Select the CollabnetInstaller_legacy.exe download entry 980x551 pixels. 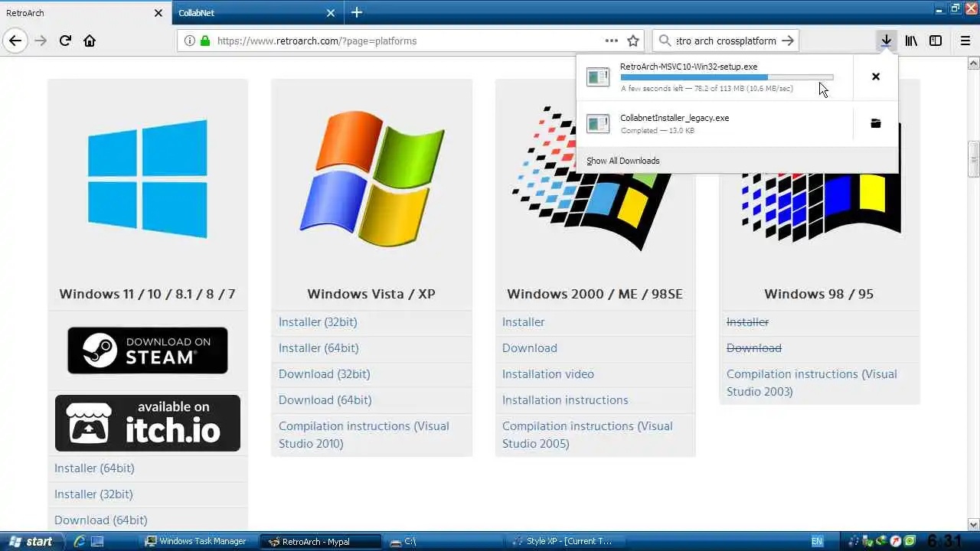click(714, 123)
